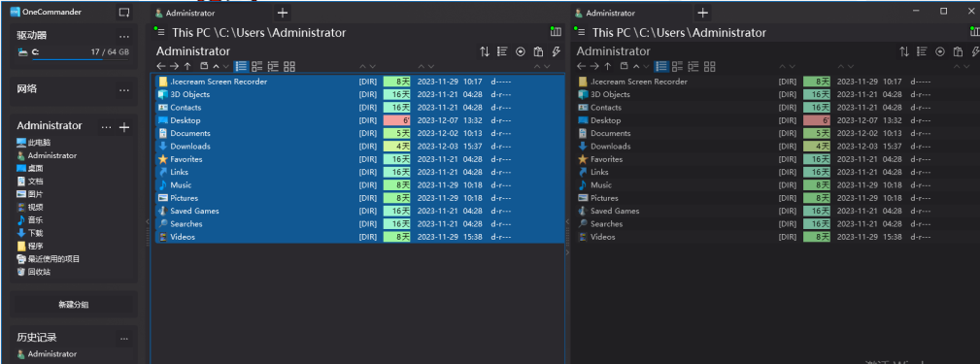Click new window icon beside OneCommander title

click(123, 13)
